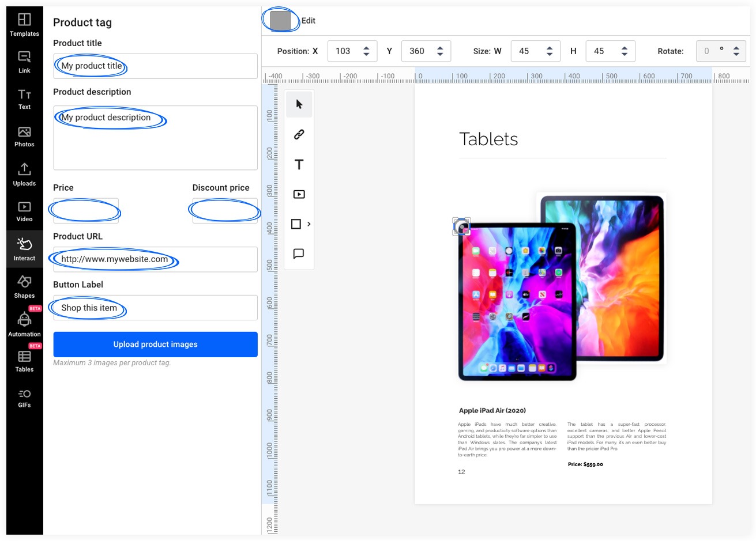Click the Discount price input field
The height and width of the screenshot is (541, 756).
(x=225, y=210)
